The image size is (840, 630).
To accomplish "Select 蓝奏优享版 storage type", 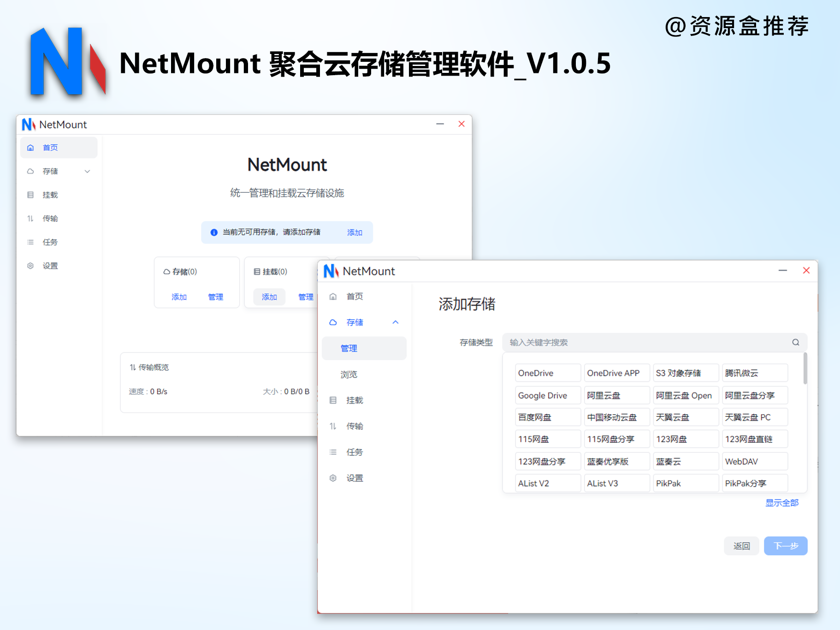I will point(617,461).
